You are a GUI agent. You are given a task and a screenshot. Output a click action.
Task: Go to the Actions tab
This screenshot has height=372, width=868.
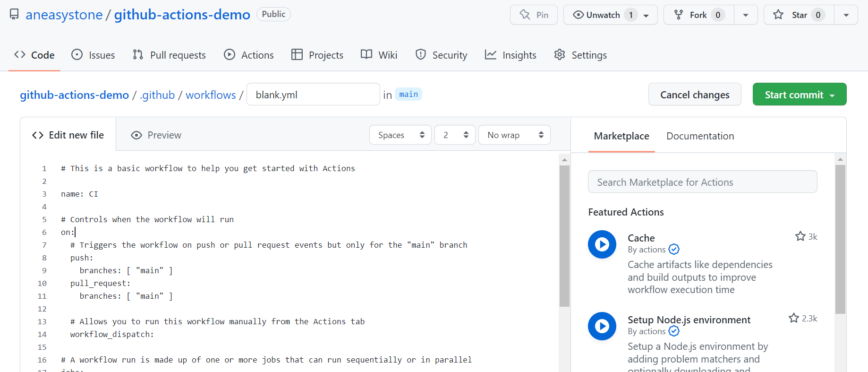(x=249, y=55)
